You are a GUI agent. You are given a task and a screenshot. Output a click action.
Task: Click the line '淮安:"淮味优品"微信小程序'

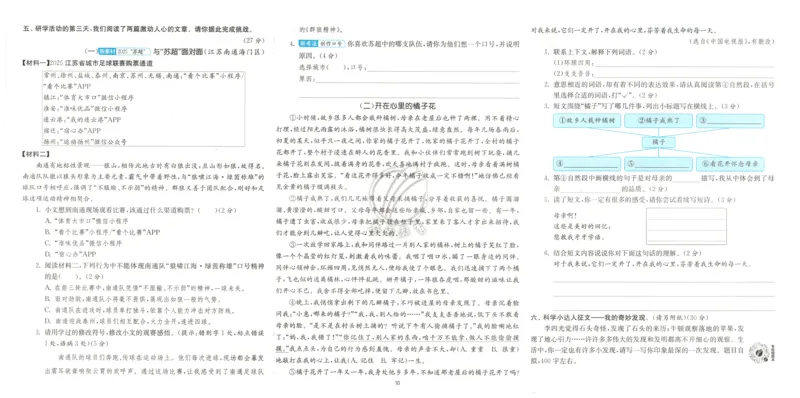point(86,109)
